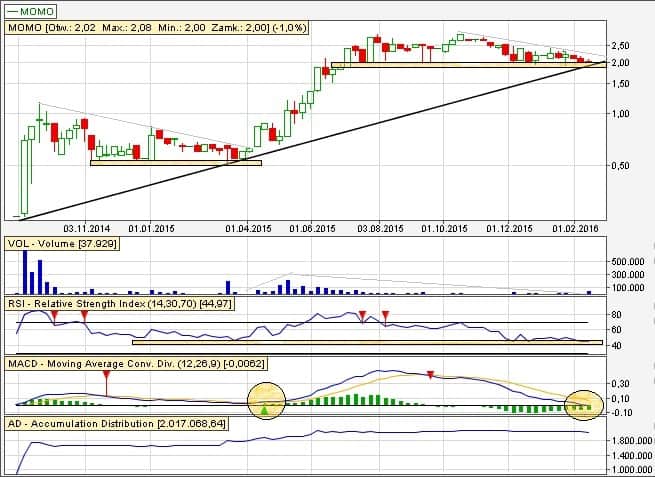The height and width of the screenshot is (477, 655).
Task: Click the 03.11.2014 date axis label
Action: tap(83, 229)
